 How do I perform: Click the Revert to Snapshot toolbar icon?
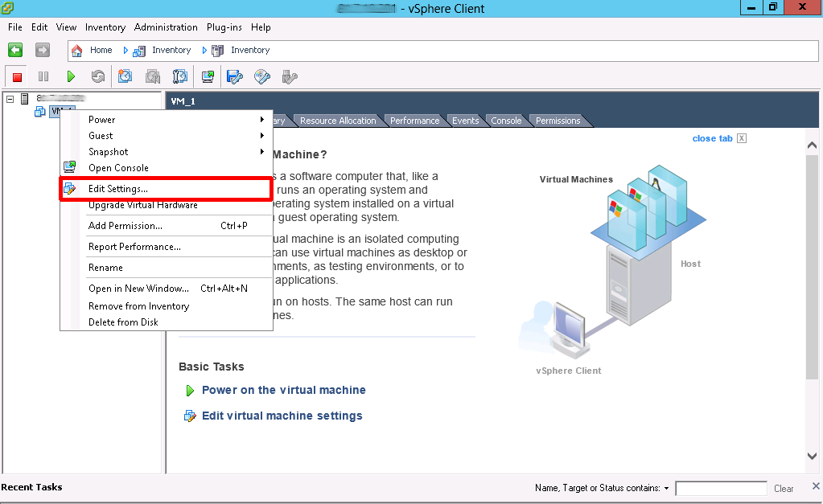tap(153, 77)
